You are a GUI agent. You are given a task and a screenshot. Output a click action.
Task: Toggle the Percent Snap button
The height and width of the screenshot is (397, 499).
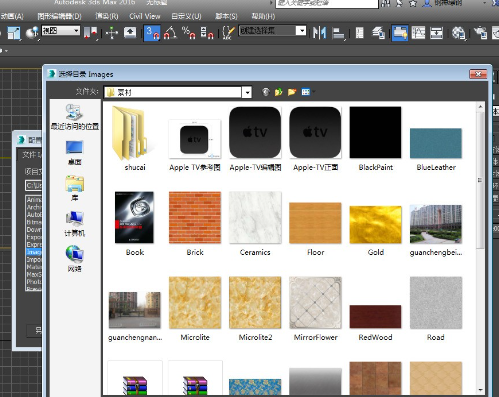[x=188, y=33]
